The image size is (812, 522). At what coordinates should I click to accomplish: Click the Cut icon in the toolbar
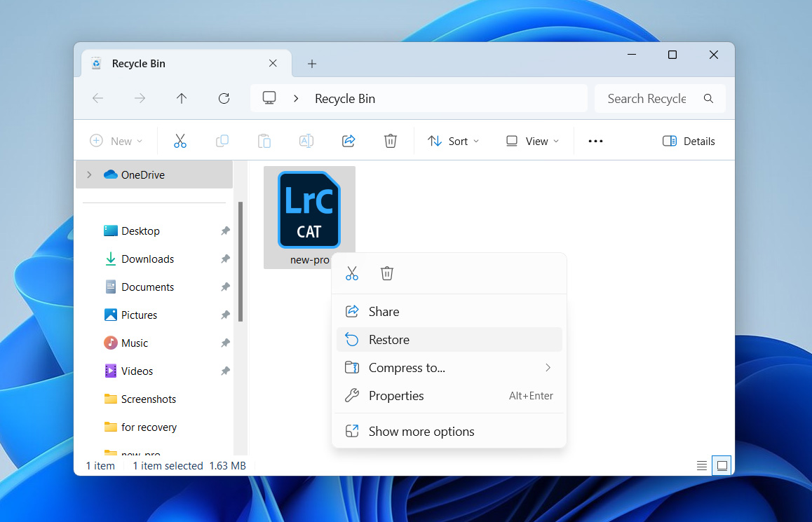180,141
